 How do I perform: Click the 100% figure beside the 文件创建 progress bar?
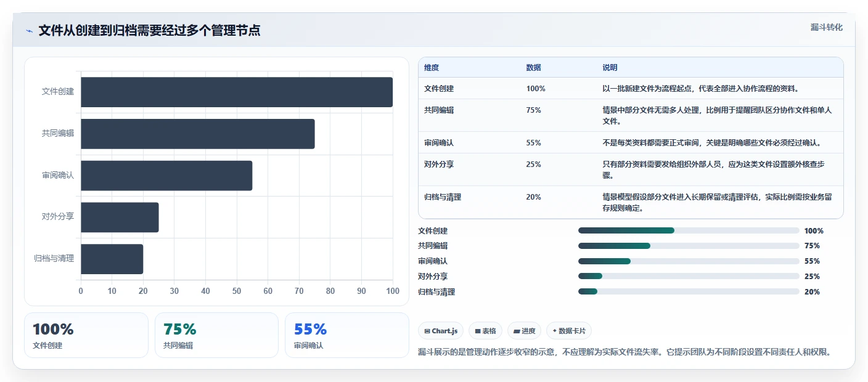pyautogui.click(x=814, y=231)
